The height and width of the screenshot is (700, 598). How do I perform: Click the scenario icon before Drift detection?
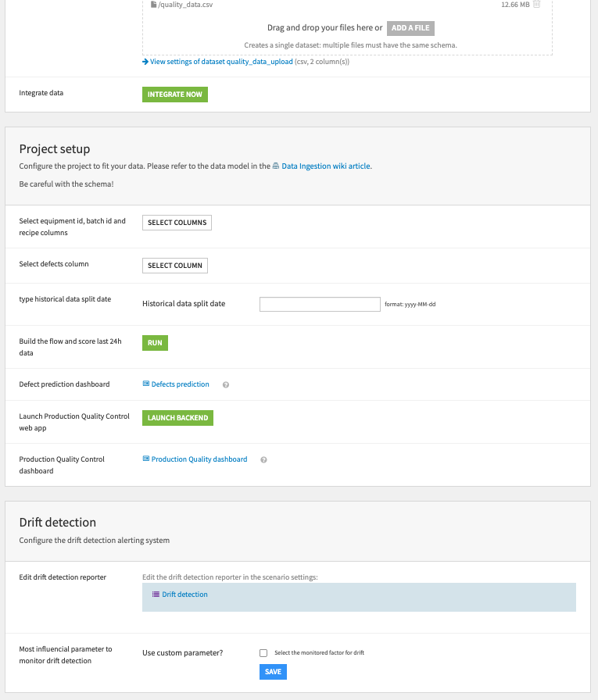tap(154, 594)
